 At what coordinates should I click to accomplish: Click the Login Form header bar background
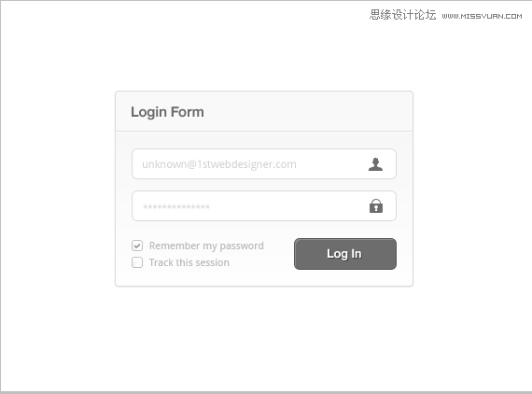[x=305, y=111]
